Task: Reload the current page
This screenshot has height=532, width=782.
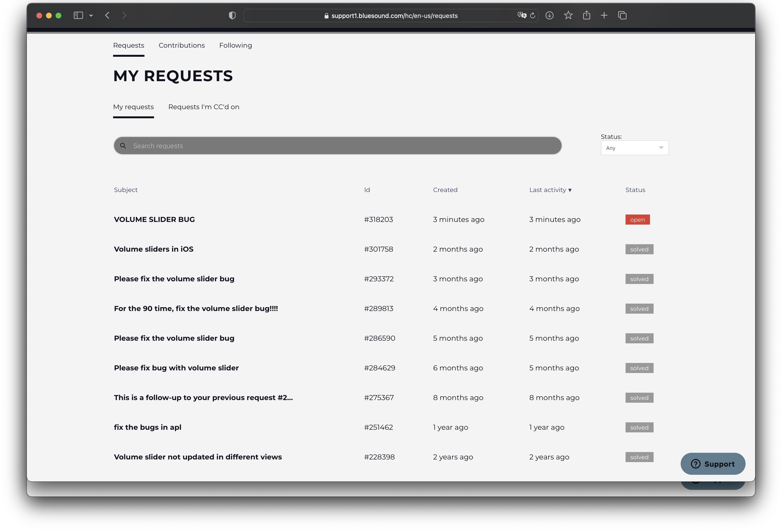Action: (x=532, y=16)
